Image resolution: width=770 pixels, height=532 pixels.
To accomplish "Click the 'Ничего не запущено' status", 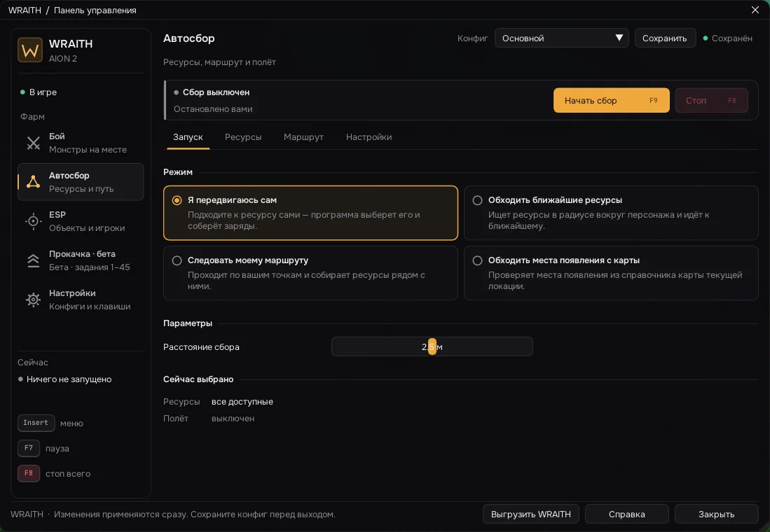I will click(x=69, y=379).
